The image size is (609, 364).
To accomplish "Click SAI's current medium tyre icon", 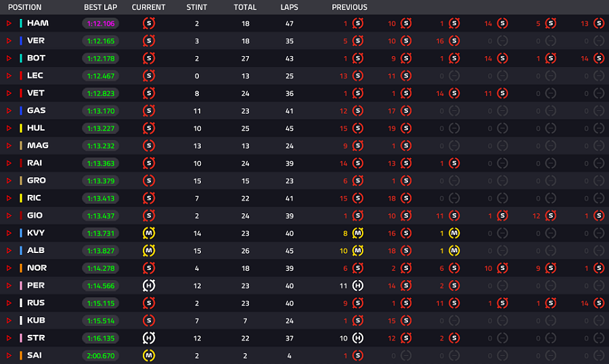I will [x=149, y=355].
